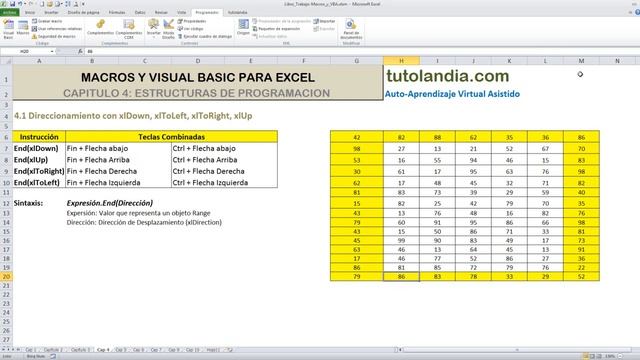Click the horizontal scrollbar at bottom
Screen dimensions: 640x360
516,350
